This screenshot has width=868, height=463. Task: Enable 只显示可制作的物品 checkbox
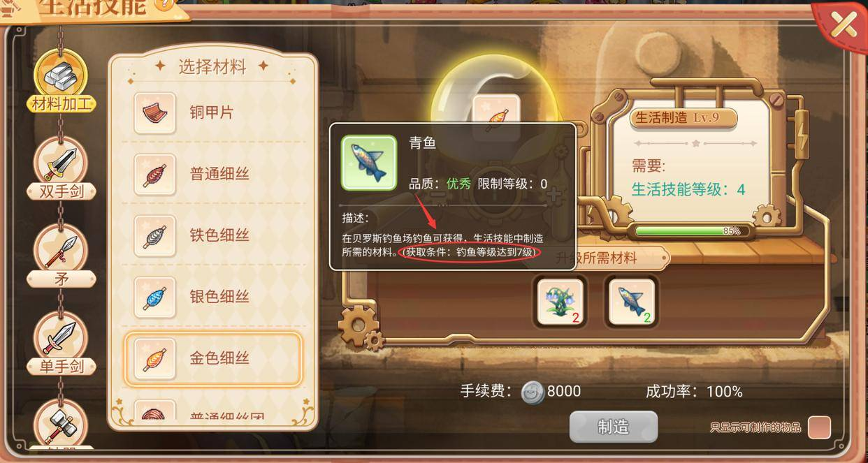(819, 427)
